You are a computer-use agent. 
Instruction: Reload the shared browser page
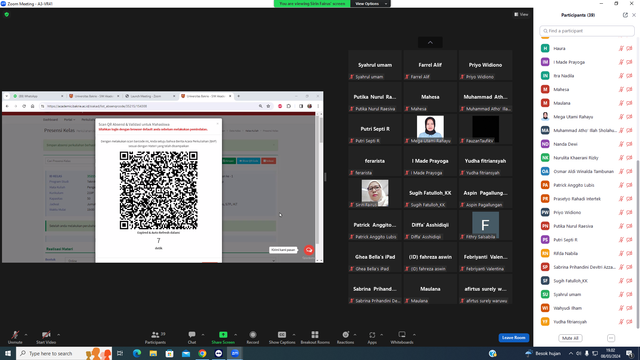24,106
